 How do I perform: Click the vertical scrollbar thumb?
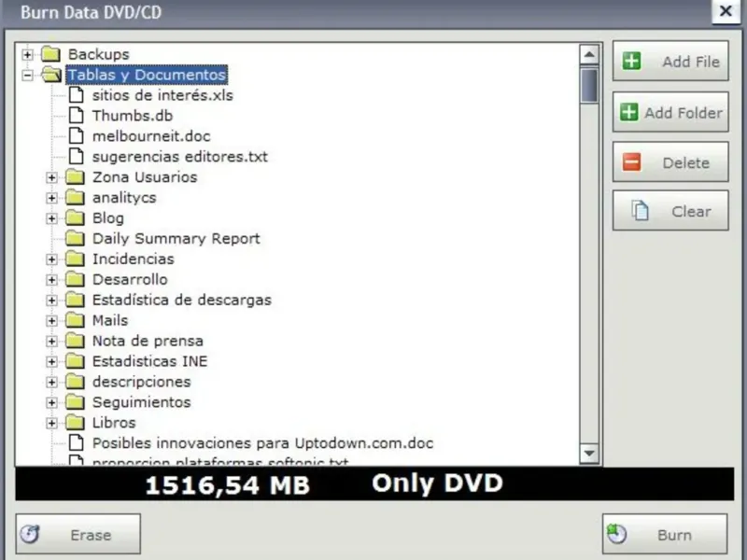(589, 85)
